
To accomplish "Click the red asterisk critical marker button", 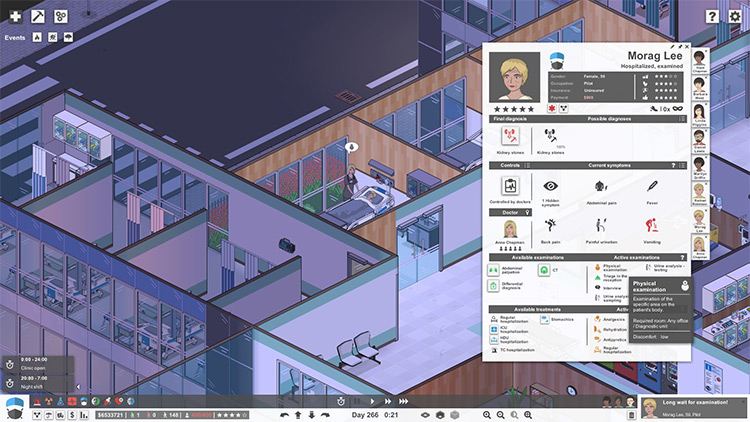I will 552,109.
